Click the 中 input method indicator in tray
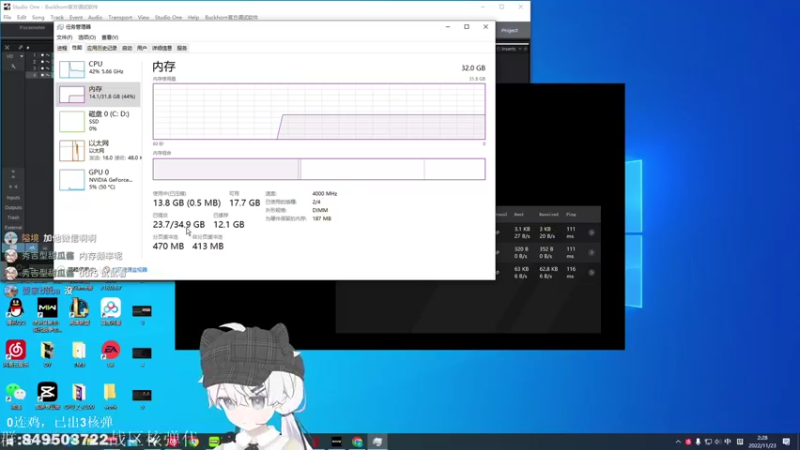Image resolution: width=800 pixels, height=450 pixels. (728, 442)
